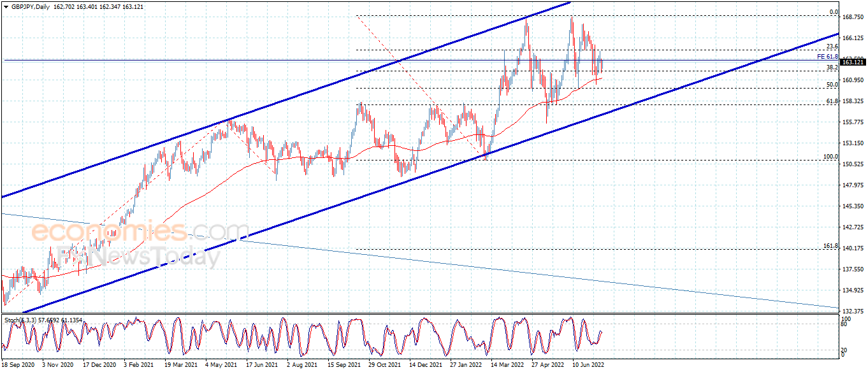Click the Stoch(5,3,3) indicator label

click(18, 319)
